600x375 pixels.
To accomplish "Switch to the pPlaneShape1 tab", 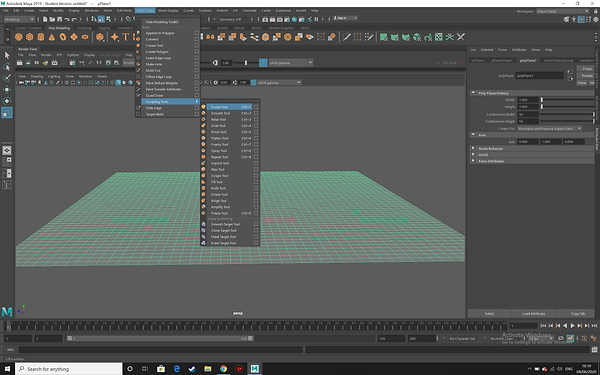I will [x=502, y=60].
